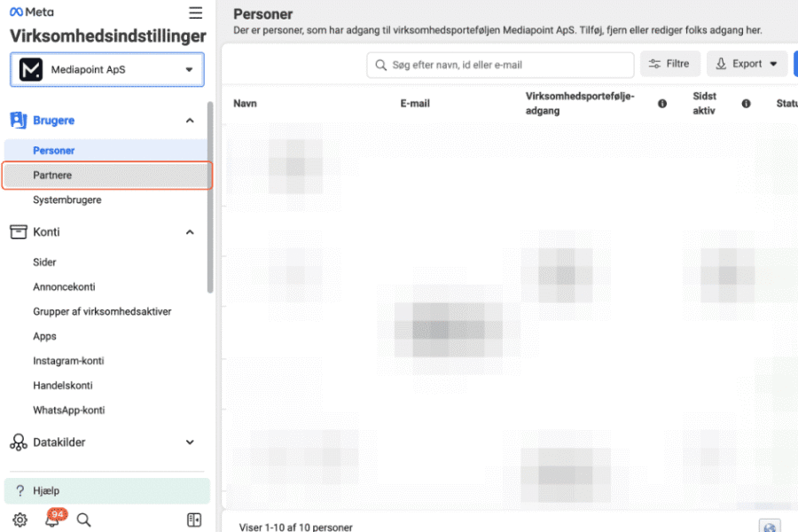Click the Brugere people icon
Image resolution: width=798 pixels, height=532 pixels.
point(19,121)
